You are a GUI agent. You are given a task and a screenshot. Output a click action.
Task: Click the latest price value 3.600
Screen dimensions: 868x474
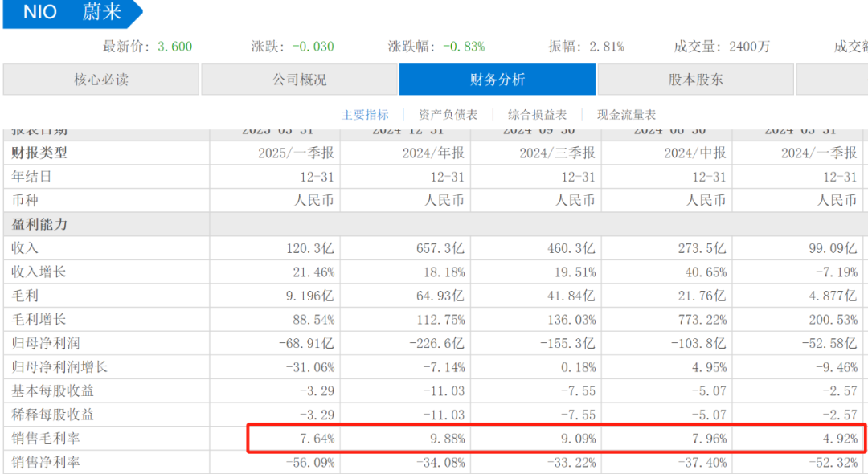[x=174, y=47]
